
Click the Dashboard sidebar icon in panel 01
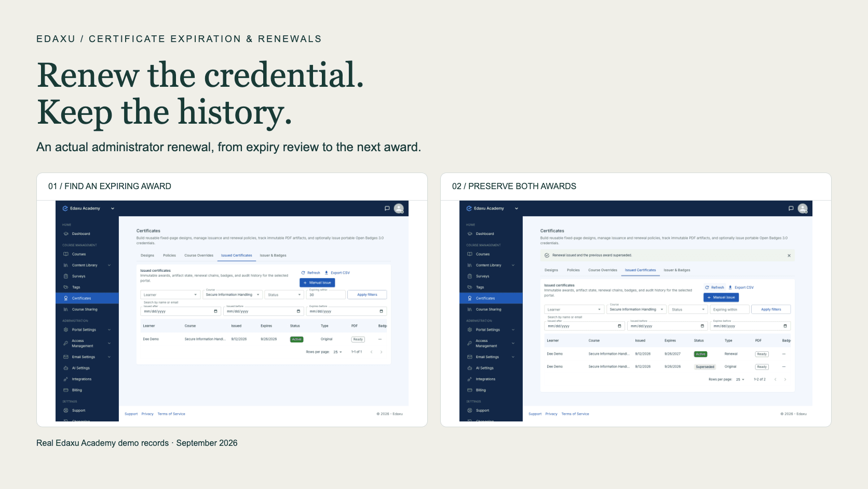tap(66, 234)
